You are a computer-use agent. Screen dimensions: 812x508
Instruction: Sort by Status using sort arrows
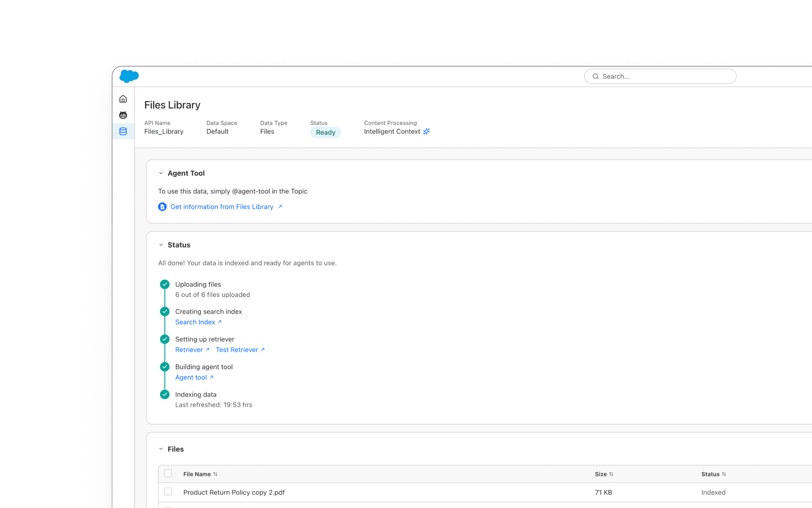(724, 474)
